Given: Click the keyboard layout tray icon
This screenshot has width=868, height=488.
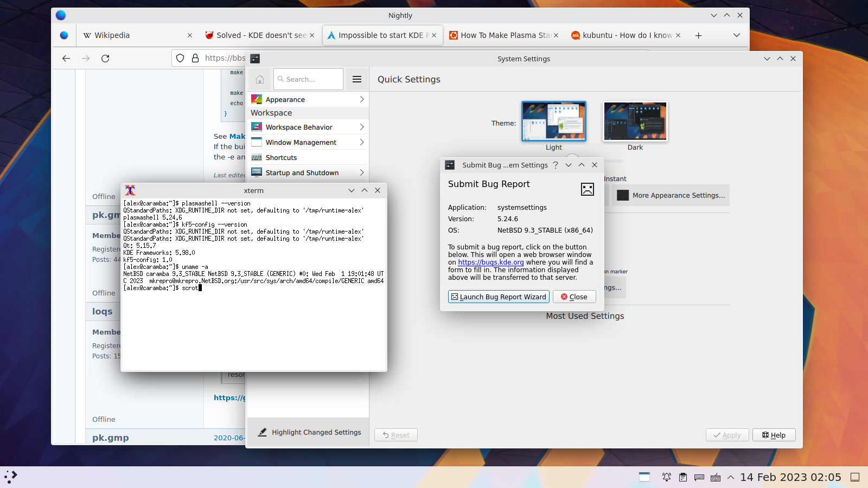Looking at the screenshot, I should (x=716, y=477).
